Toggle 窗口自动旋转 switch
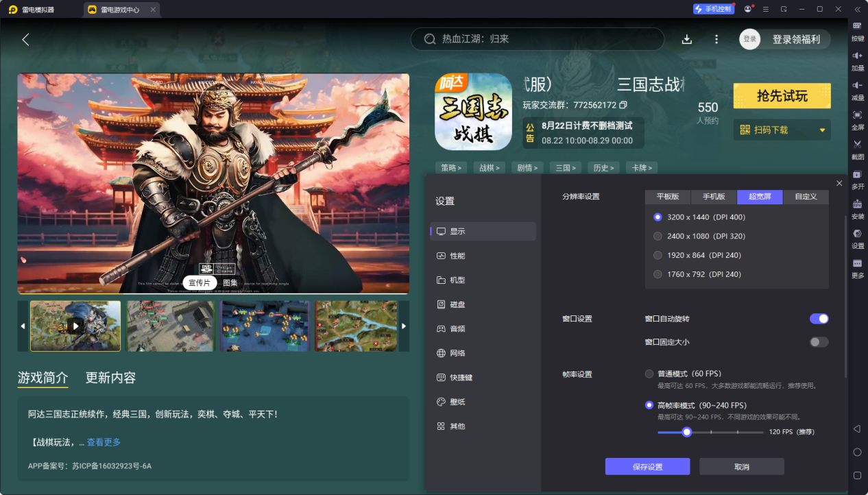 [819, 319]
